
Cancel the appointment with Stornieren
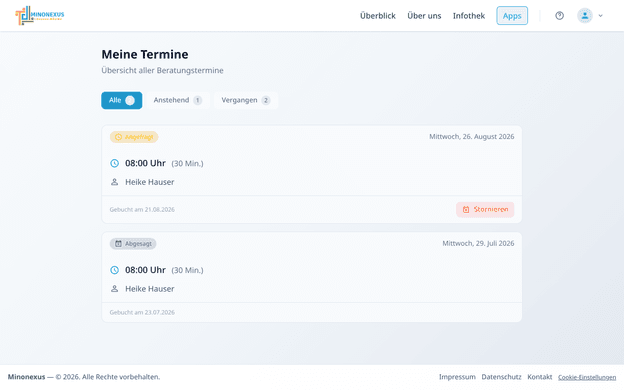(485, 209)
